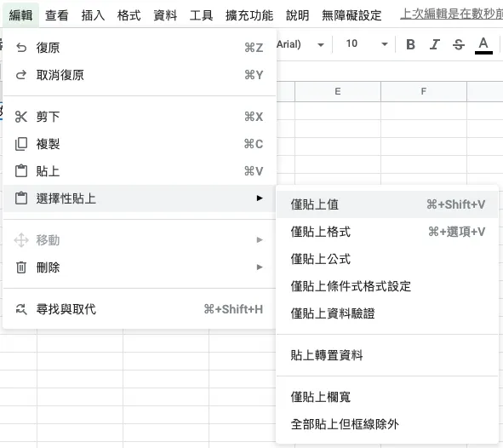The height and width of the screenshot is (448, 503).
Task: Select 僅貼上值 in paste special submenu
Action: [x=387, y=204]
